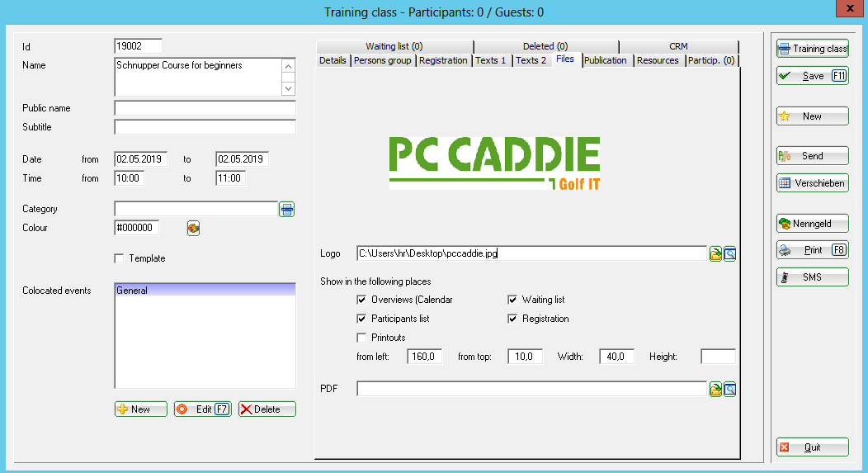Click the Send button
The image size is (868, 473).
click(813, 156)
